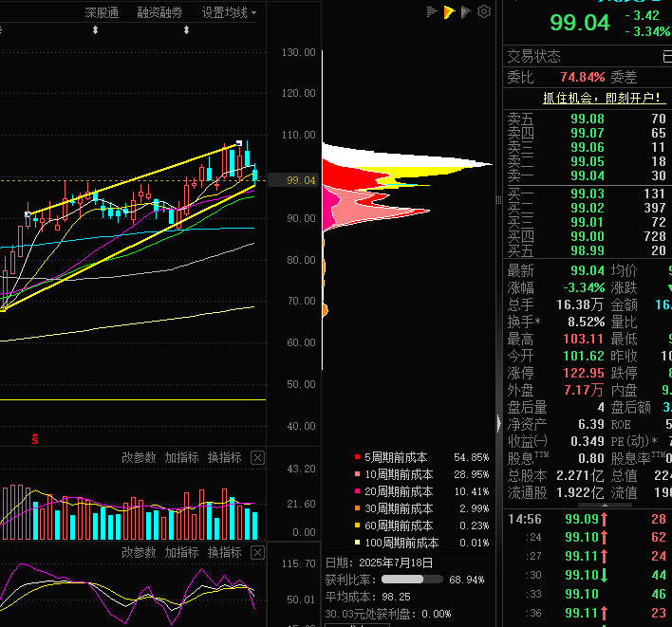Select the 卖二 row at 99.05

point(588,161)
